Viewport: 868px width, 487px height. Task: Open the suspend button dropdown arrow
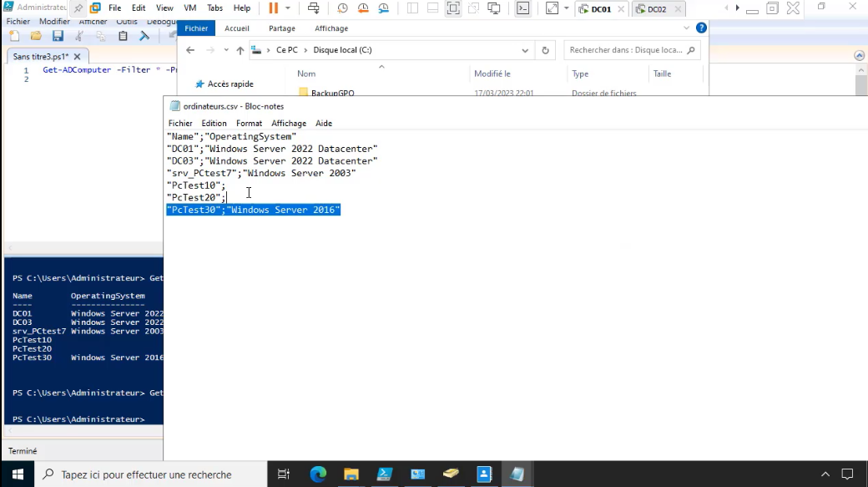click(288, 8)
